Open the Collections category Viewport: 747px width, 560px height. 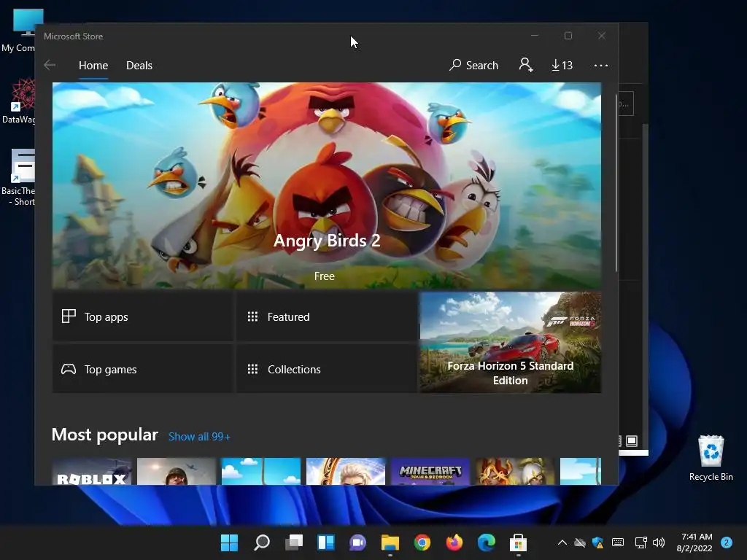[327, 369]
